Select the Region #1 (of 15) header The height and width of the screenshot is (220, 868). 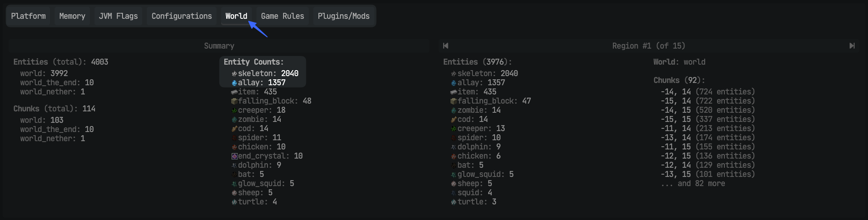pos(649,46)
